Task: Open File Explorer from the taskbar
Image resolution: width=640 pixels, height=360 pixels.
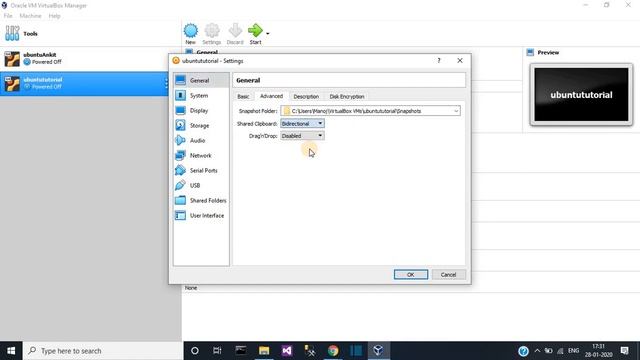Action: point(264,351)
